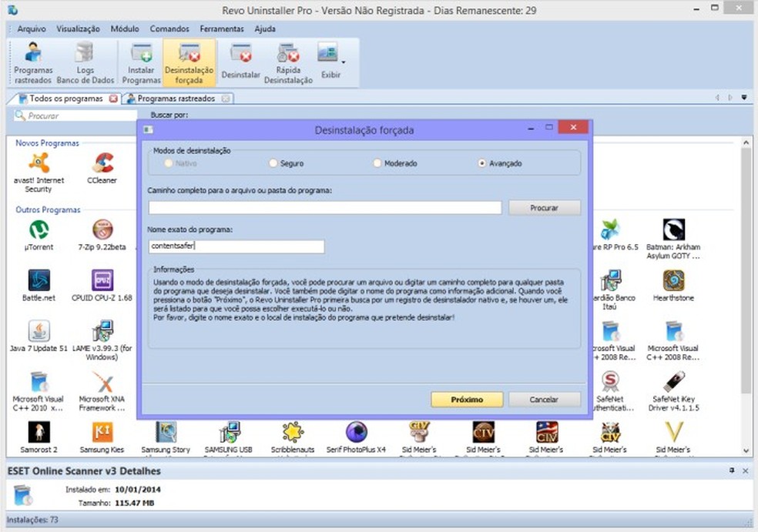Select the Instalar Programas tool
Image resolution: width=758 pixels, height=532 pixels.
(141, 60)
